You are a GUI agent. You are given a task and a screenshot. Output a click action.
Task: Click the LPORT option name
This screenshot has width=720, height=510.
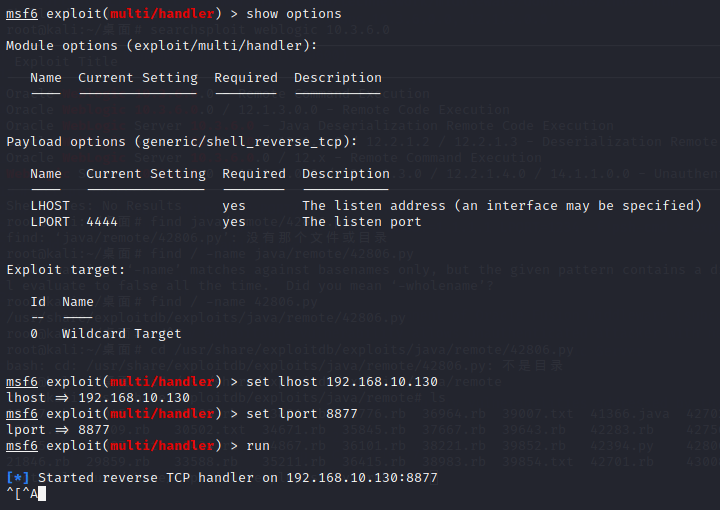(50, 222)
